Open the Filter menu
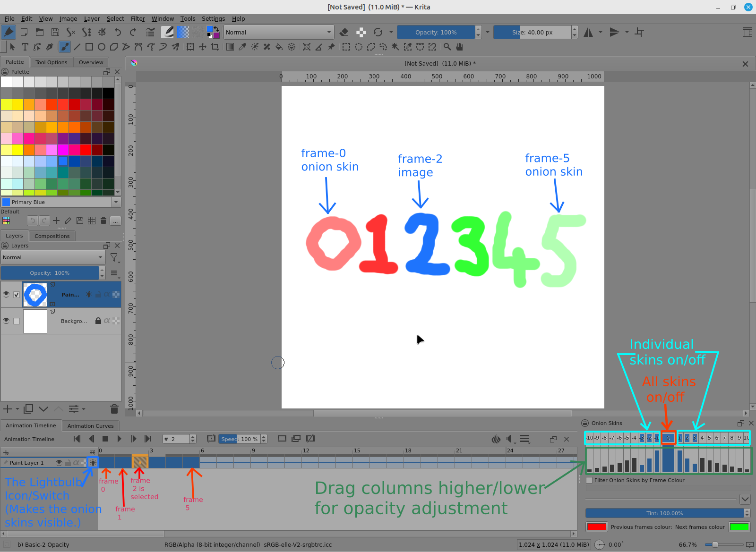This screenshot has width=756, height=552. (x=137, y=19)
